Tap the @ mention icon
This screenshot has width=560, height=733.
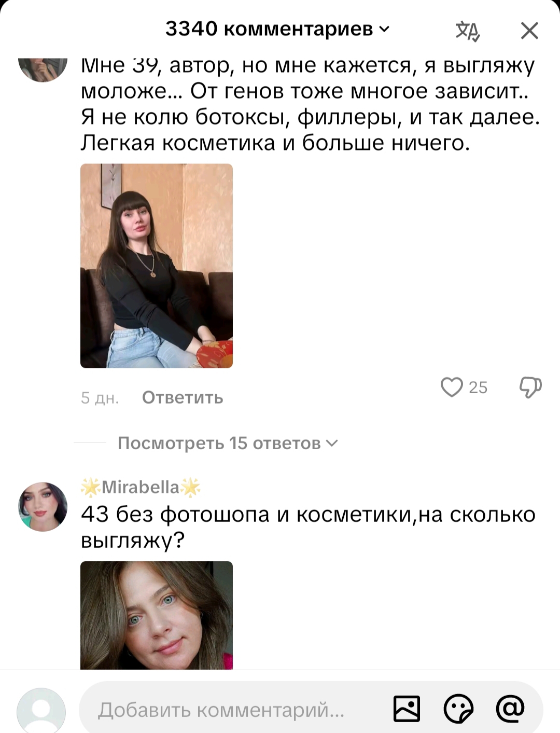click(510, 709)
